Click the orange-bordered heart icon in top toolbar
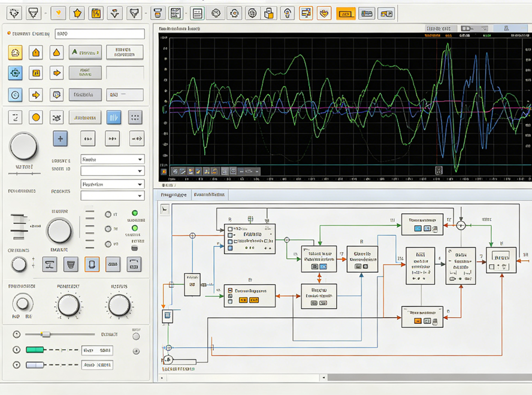This screenshot has height=395, width=532. point(324,14)
